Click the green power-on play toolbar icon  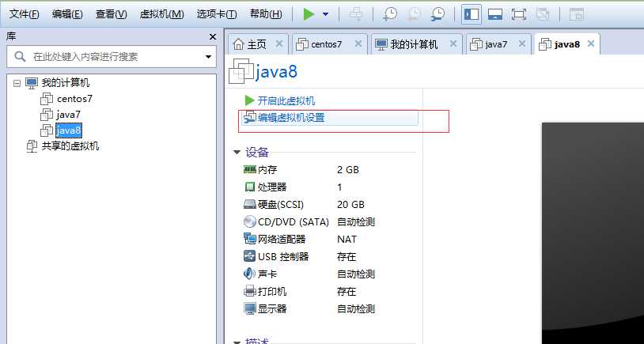(x=309, y=14)
